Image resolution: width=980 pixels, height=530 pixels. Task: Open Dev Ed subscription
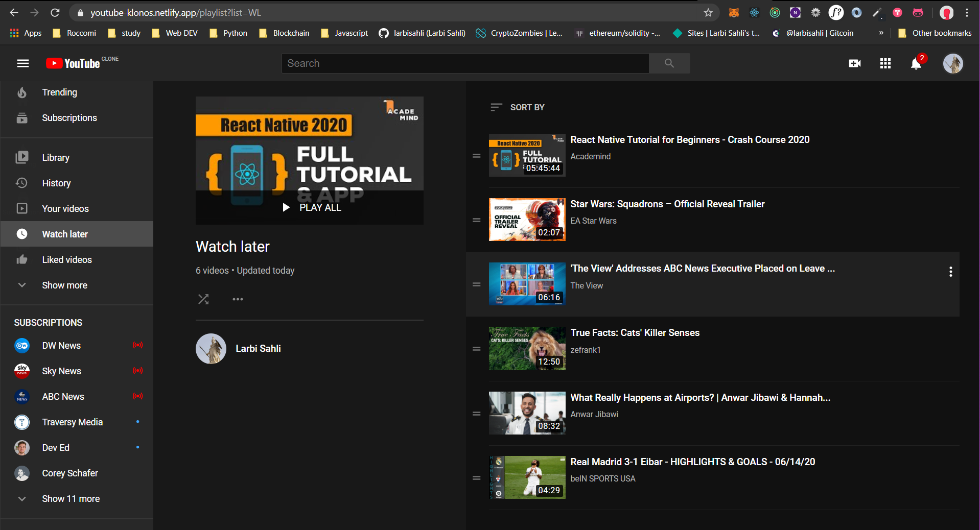77,448
